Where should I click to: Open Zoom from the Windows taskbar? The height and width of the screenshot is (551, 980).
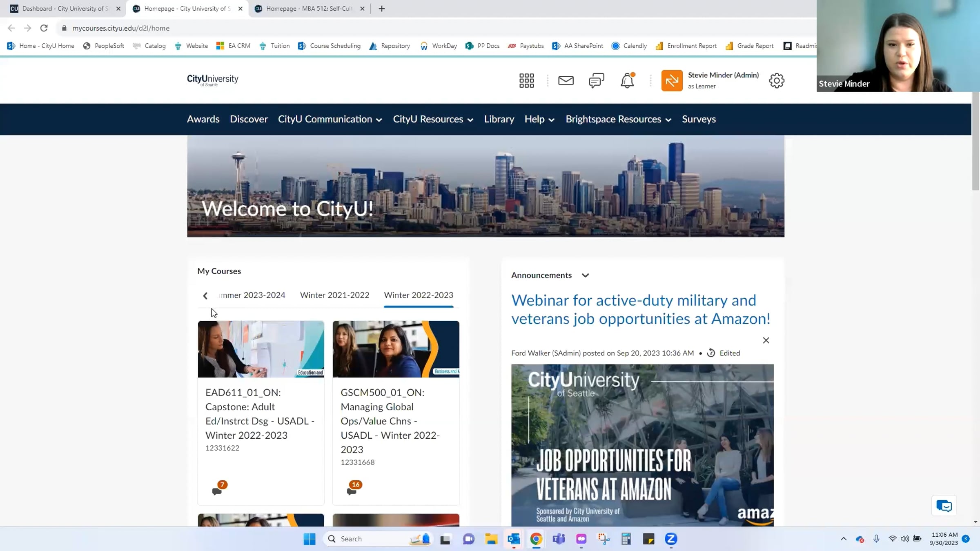tap(671, 539)
